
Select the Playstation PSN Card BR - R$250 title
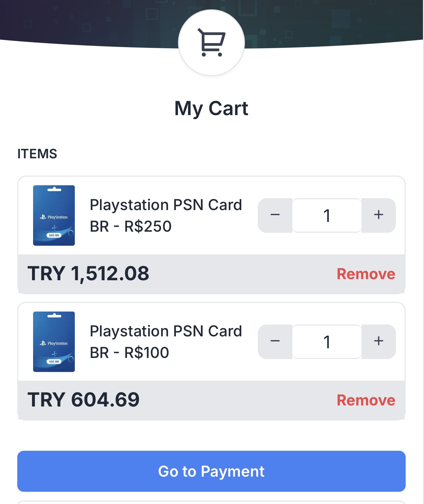coord(166,215)
